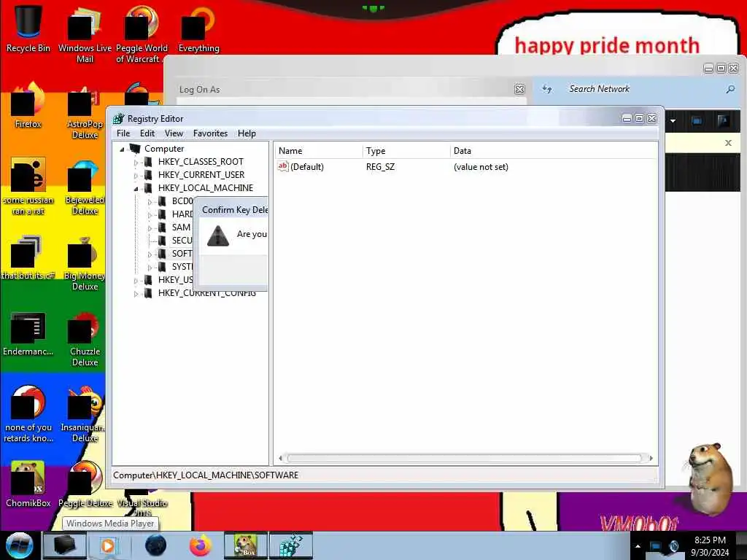Viewport: 747px width, 560px height.
Task: Open the 'some russian ran a rat' icon
Action: tap(28, 187)
